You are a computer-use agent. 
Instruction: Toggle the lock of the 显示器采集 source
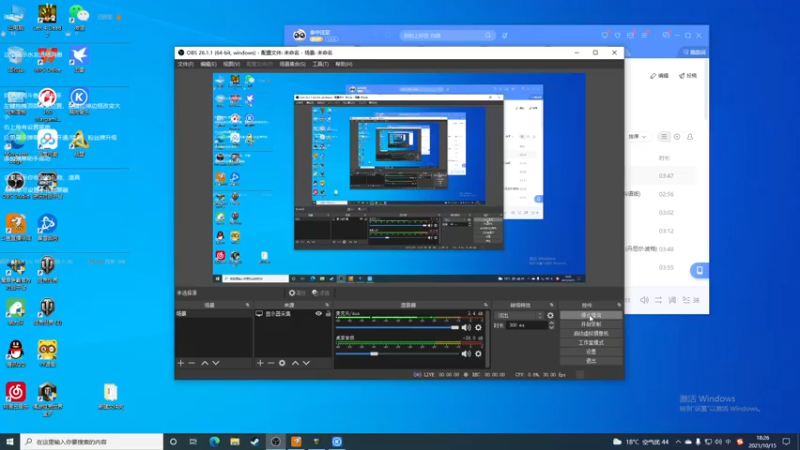point(328,314)
